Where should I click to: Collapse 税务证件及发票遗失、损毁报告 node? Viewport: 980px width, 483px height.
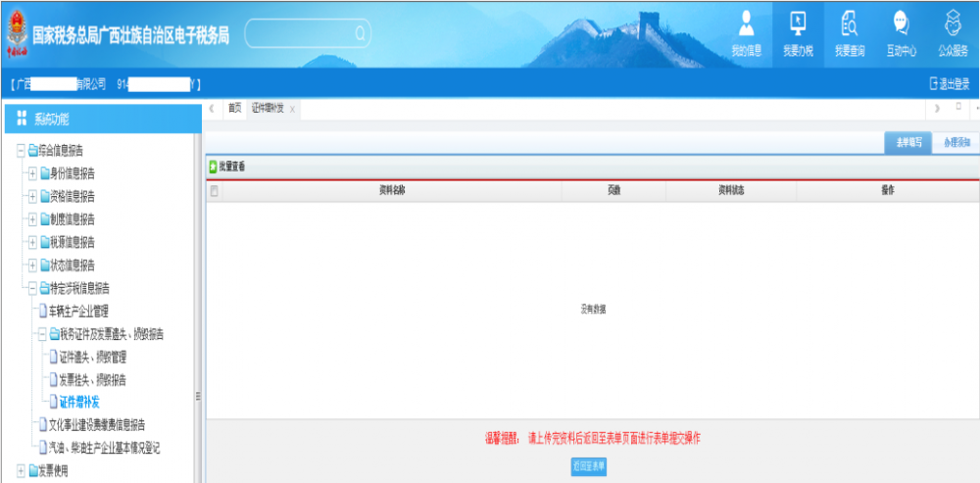point(42,335)
